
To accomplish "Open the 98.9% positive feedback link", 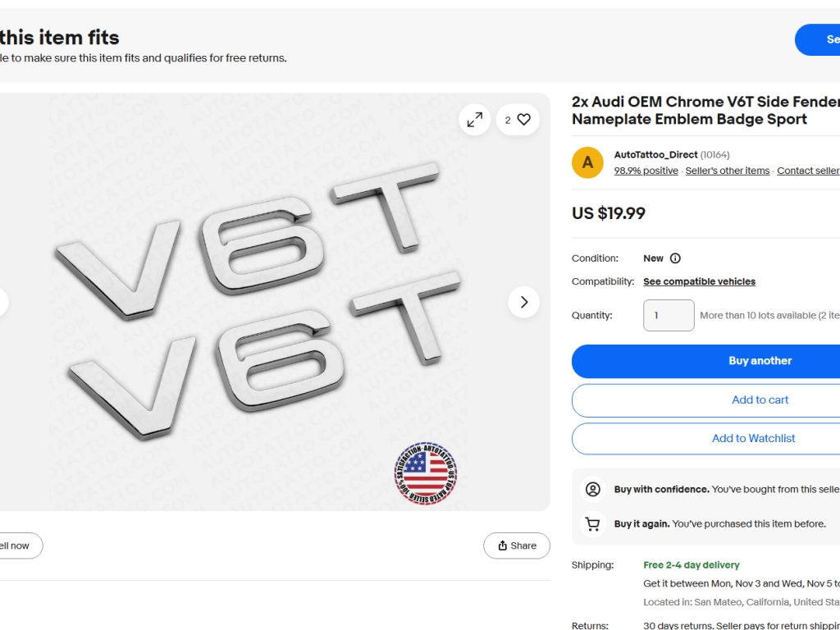I will tap(646, 171).
